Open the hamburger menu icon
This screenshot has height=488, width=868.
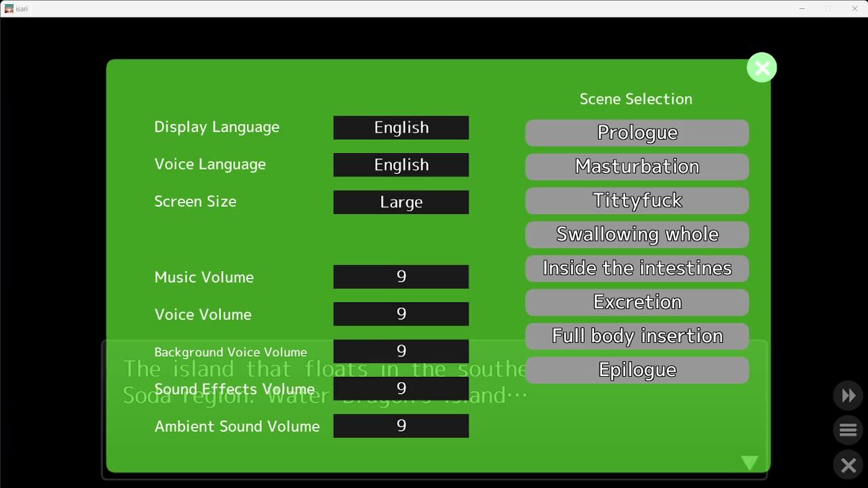pyautogui.click(x=848, y=430)
